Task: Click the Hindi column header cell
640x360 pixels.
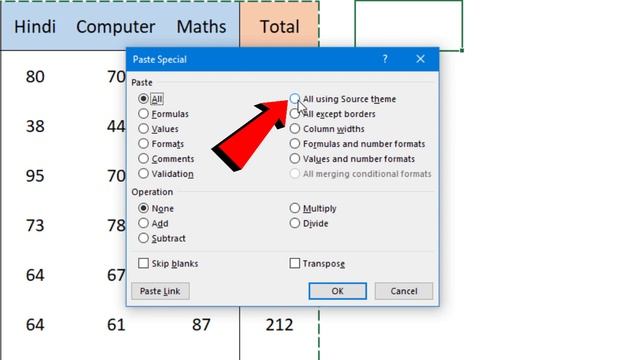Action: [x=35, y=27]
